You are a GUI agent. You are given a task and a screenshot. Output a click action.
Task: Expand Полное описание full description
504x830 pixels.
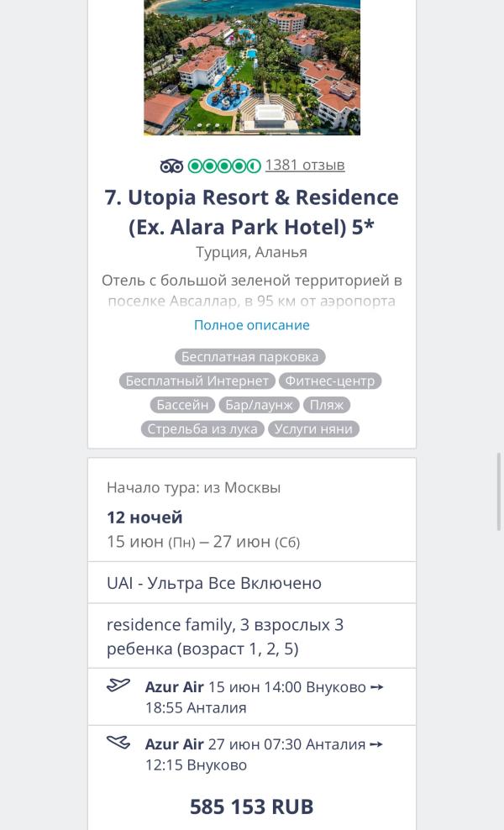pyautogui.click(x=252, y=325)
